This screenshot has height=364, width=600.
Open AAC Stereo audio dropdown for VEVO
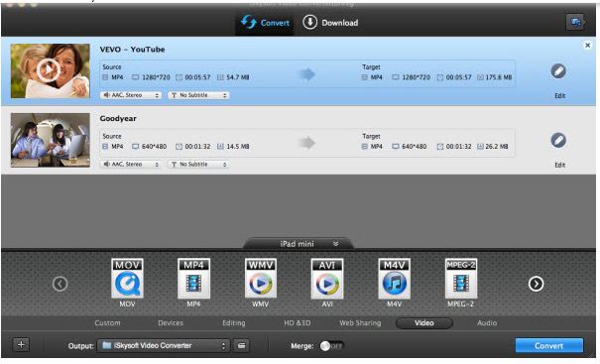[x=131, y=95]
